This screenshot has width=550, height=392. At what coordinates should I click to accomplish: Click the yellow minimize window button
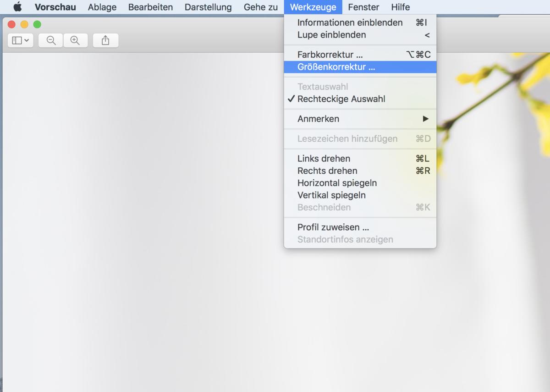24,24
